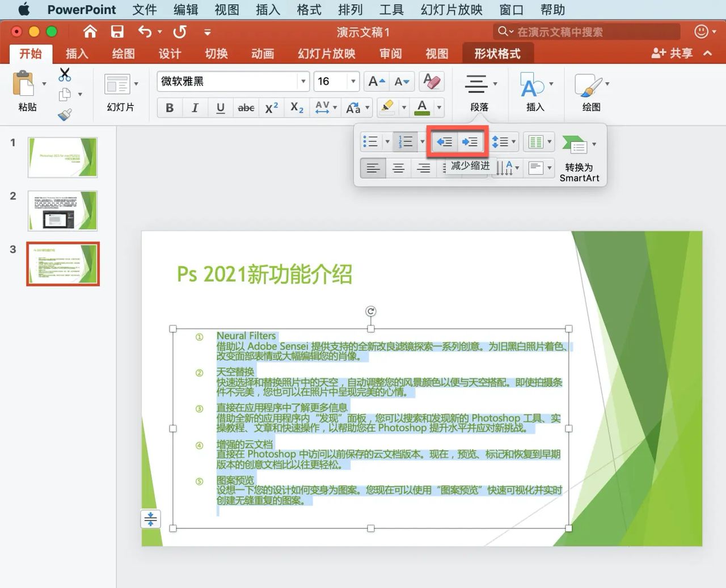Click the Home icon in the title bar

coord(90,32)
